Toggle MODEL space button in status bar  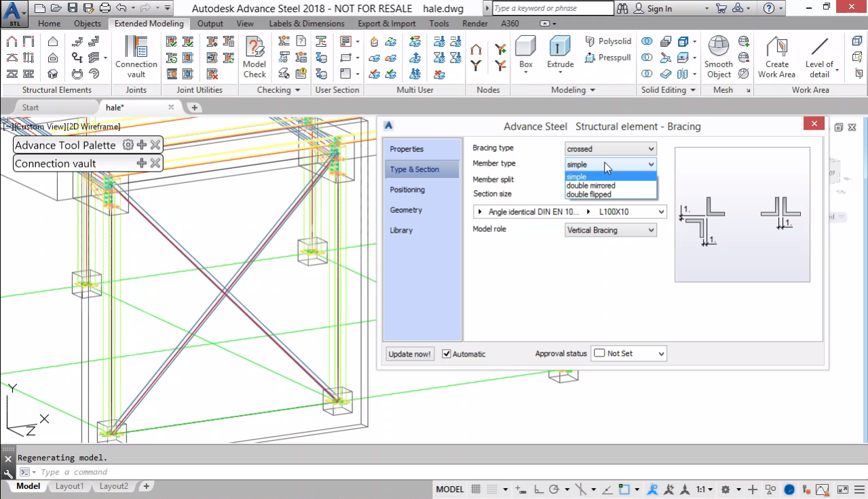coord(450,489)
